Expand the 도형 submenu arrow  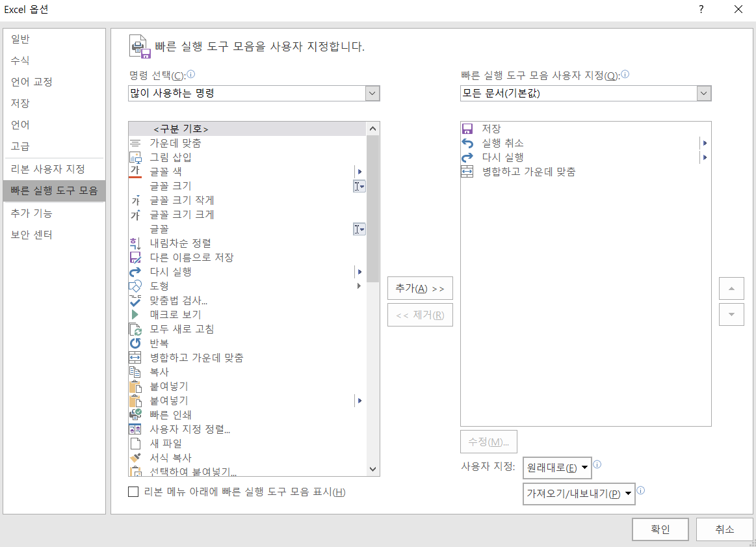[359, 286]
